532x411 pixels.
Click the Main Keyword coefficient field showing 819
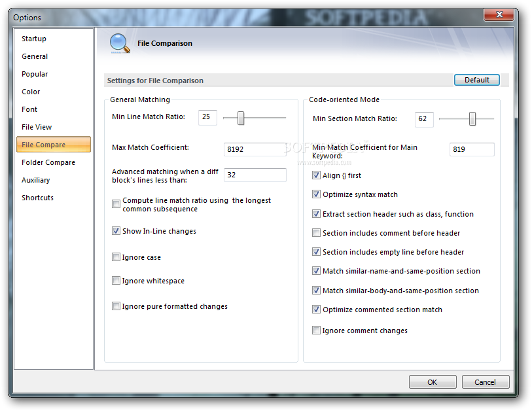point(472,149)
